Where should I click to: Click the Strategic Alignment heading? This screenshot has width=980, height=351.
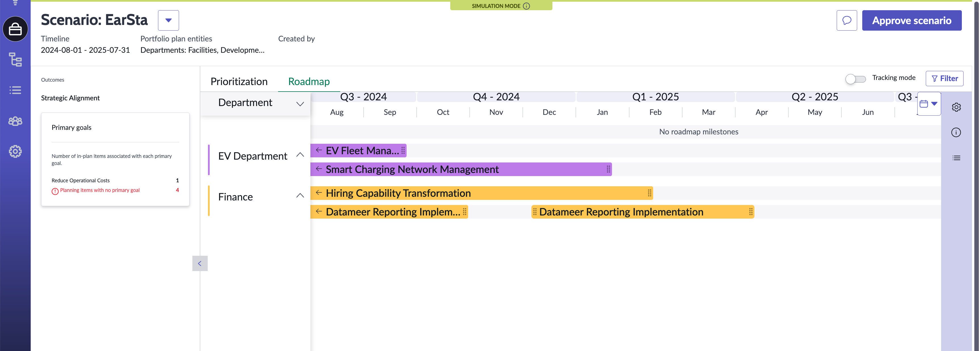point(70,98)
